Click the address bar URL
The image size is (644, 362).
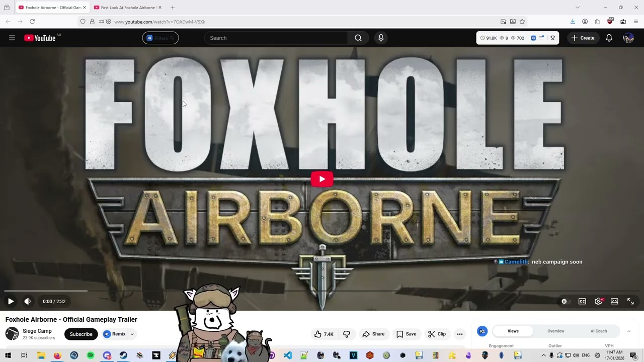(159, 22)
